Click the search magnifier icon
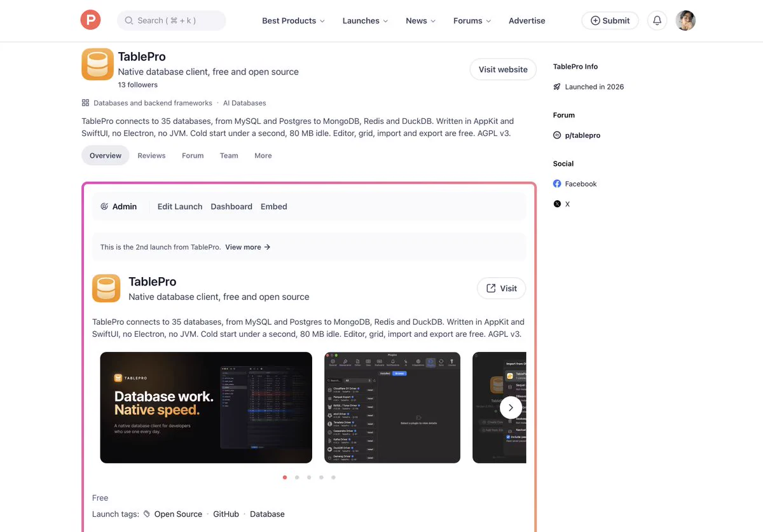This screenshot has height=532, width=763. coord(128,20)
